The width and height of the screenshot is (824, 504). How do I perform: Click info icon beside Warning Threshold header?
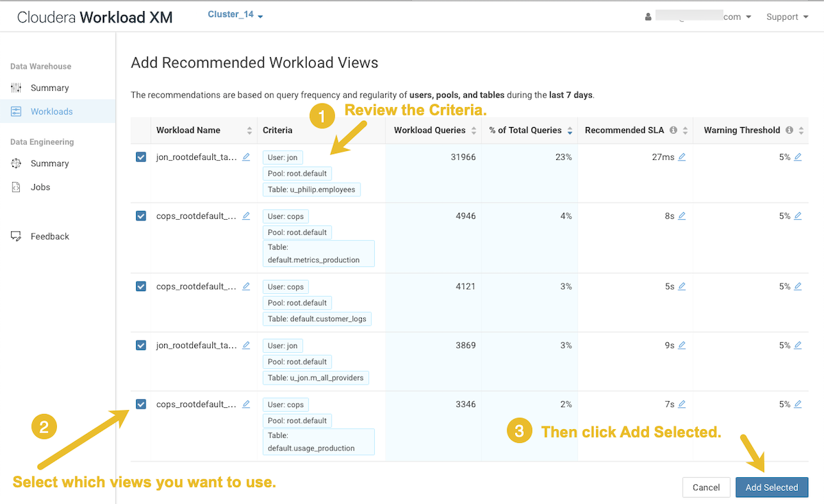(x=790, y=130)
